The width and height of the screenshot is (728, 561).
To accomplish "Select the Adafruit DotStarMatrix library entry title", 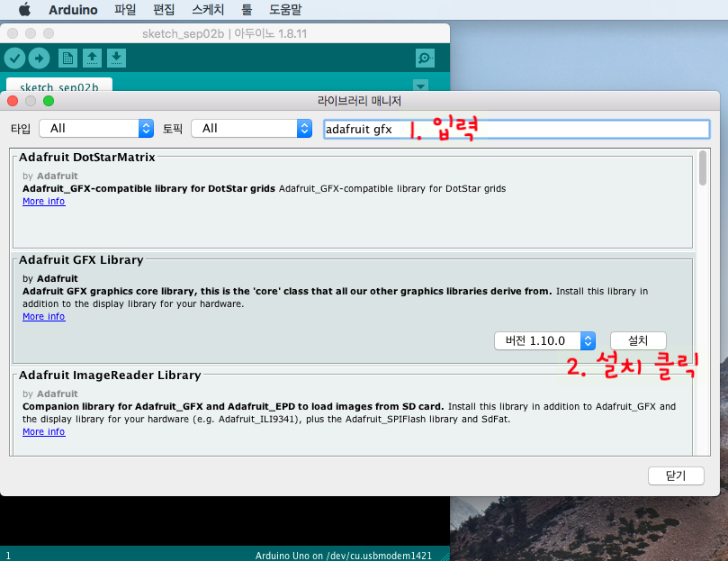I will [86, 157].
